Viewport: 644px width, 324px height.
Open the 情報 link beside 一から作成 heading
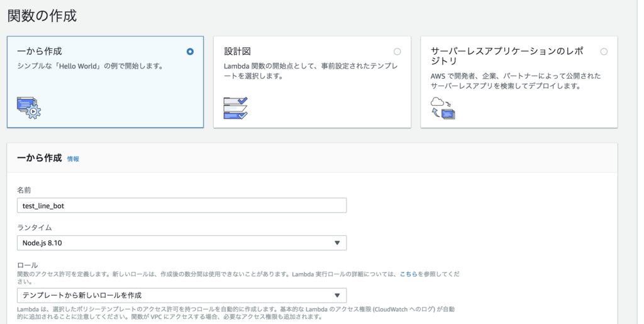click(73, 159)
